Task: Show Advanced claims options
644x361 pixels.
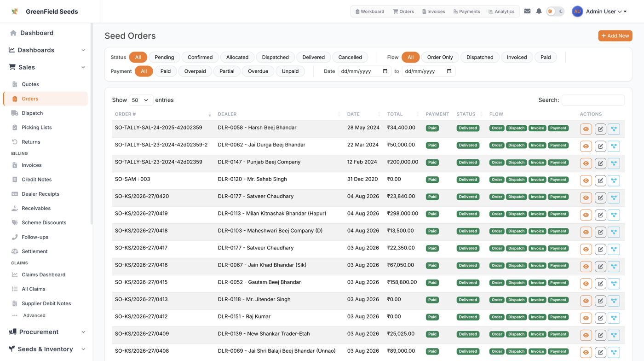Action: tap(34, 316)
